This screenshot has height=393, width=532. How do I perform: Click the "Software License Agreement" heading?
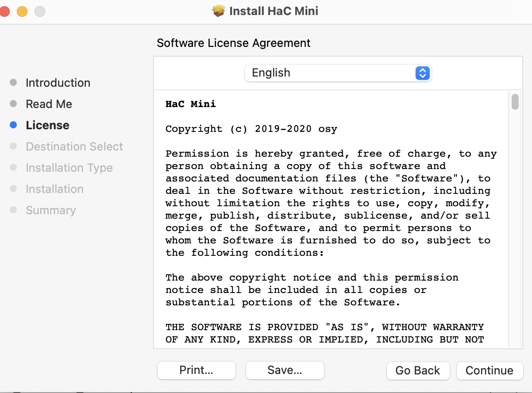point(234,43)
